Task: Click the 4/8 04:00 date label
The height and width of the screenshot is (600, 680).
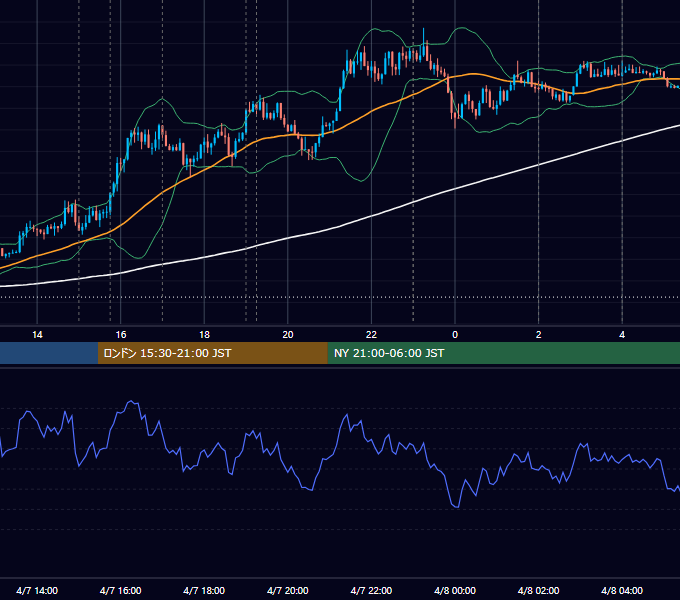Action: (622, 590)
